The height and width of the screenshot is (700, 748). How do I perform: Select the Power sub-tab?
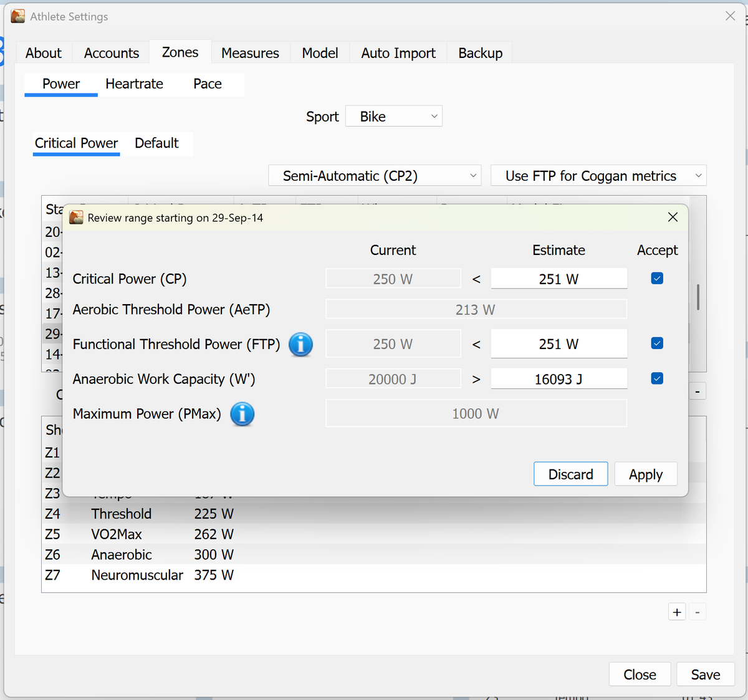[x=61, y=84]
